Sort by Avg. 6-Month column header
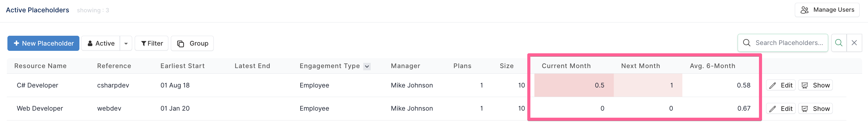The image size is (868, 122). 712,66
